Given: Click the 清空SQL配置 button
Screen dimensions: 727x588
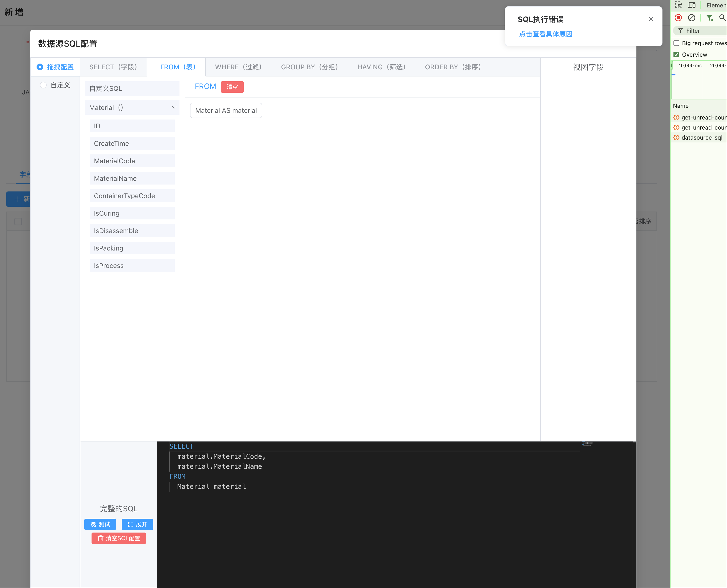Looking at the screenshot, I should (119, 538).
